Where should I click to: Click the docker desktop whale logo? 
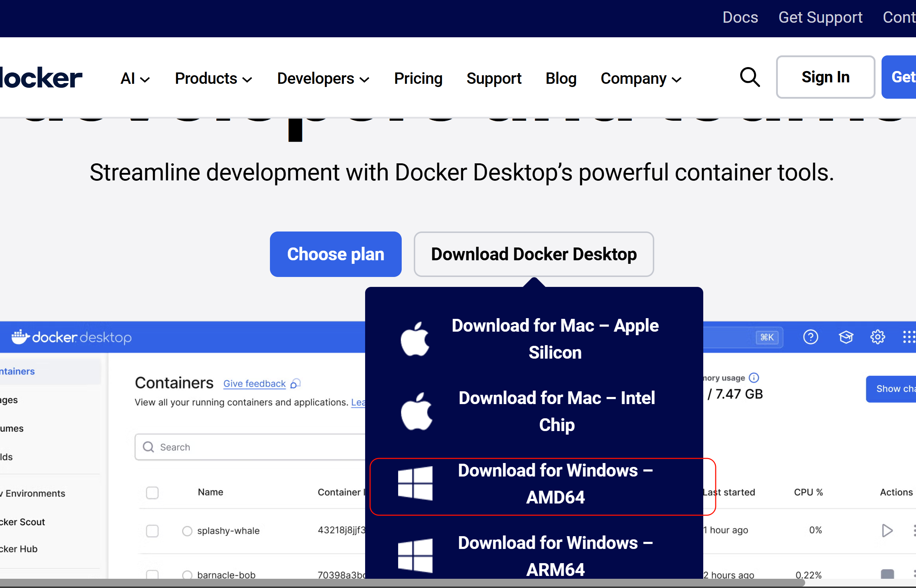pyautogui.click(x=21, y=337)
